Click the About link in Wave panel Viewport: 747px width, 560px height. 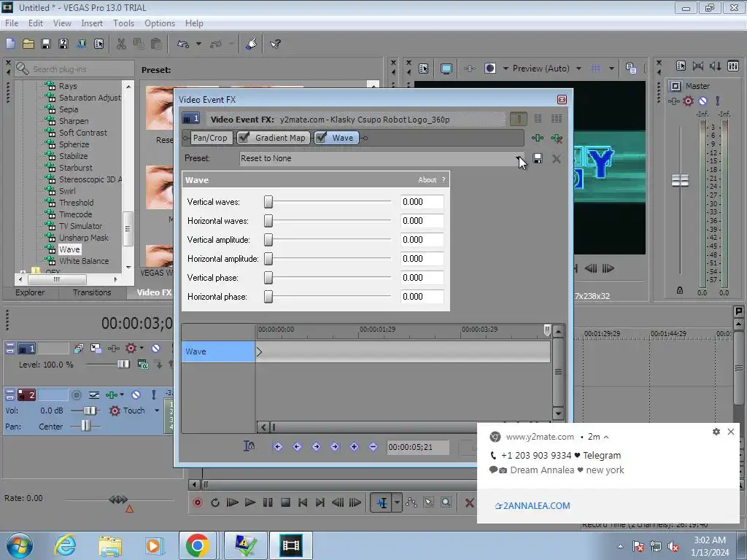pyautogui.click(x=427, y=179)
